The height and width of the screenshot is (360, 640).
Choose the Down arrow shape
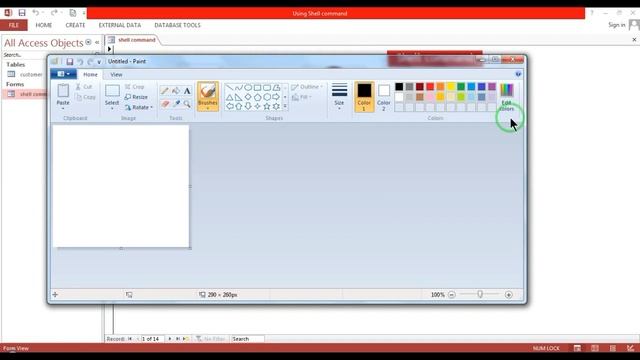click(x=248, y=106)
